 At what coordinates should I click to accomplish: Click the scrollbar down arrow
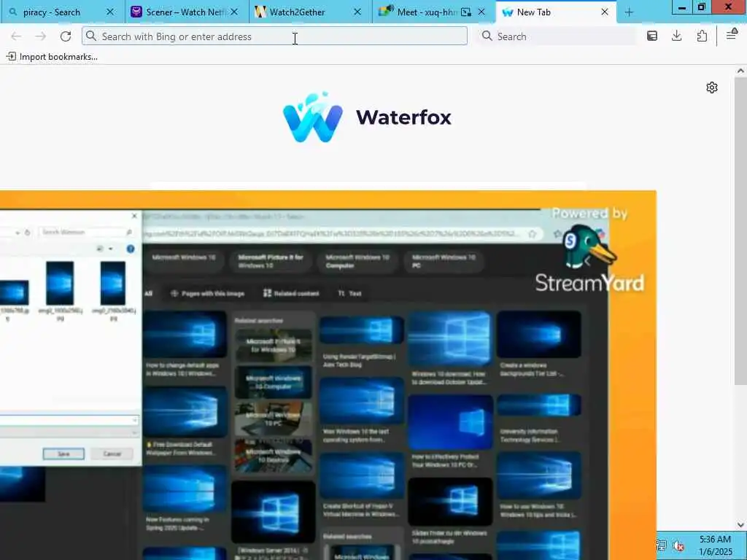[x=740, y=525]
